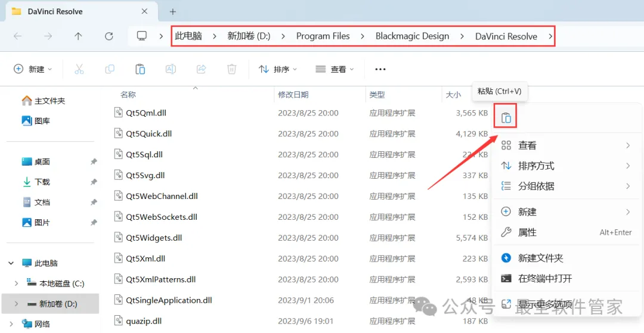
Task: Click the Paste icon in toolbar
Action: click(x=140, y=69)
